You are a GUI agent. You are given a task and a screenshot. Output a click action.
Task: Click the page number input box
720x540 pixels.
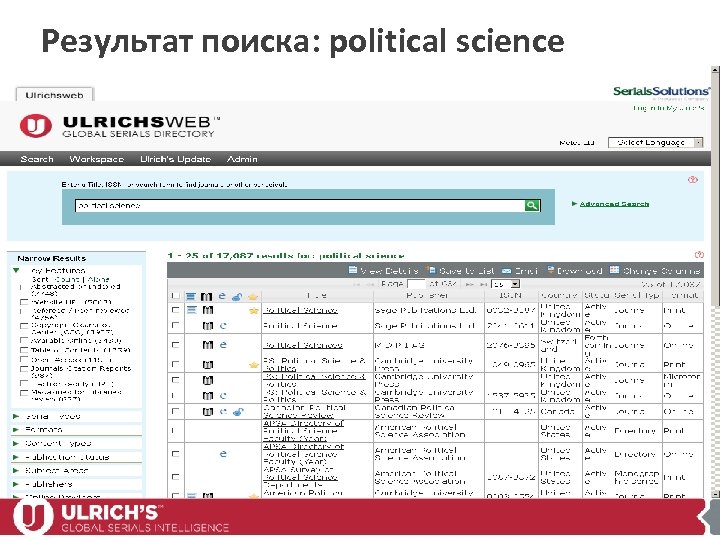click(x=416, y=284)
